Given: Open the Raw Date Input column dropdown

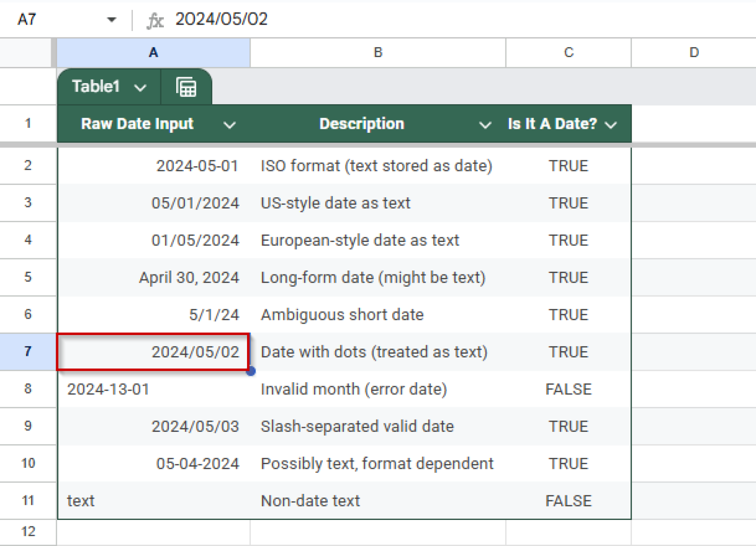Looking at the screenshot, I should coord(229,124).
